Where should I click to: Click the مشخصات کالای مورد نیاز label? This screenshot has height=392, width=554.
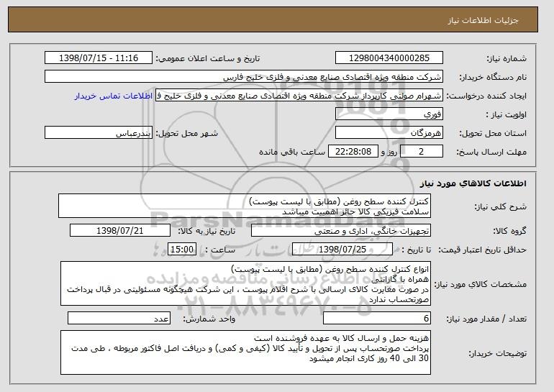(481, 284)
